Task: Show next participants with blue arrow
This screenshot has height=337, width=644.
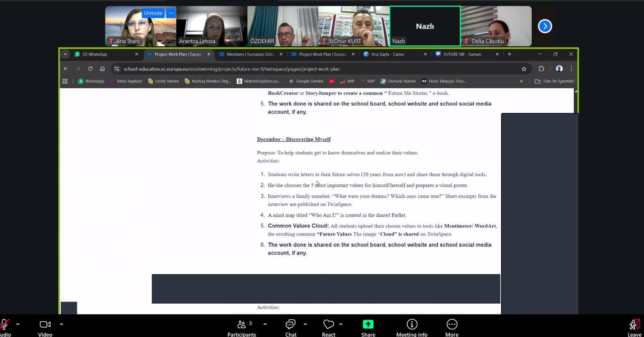Action: pyautogui.click(x=545, y=26)
